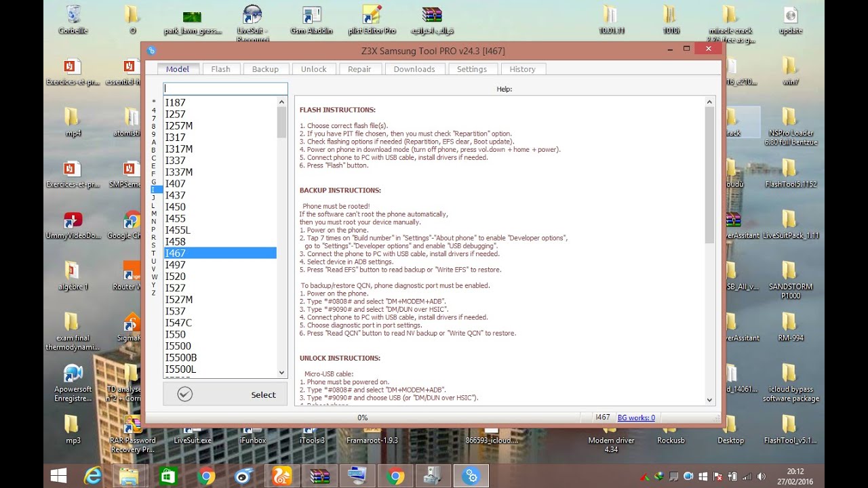The width and height of the screenshot is (868, 488).
Task: Open the Apowersoft recorder shortcut
Action: click(x=73, y=383)
